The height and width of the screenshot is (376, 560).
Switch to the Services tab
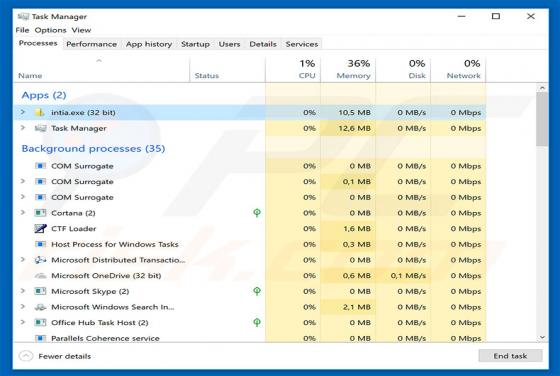[x=302, y=44]
